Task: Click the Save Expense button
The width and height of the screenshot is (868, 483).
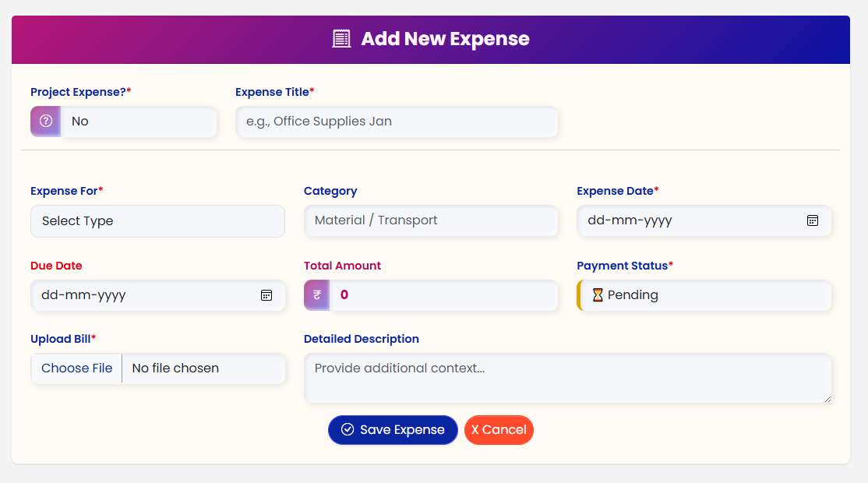Action: (x=393, y=430)
